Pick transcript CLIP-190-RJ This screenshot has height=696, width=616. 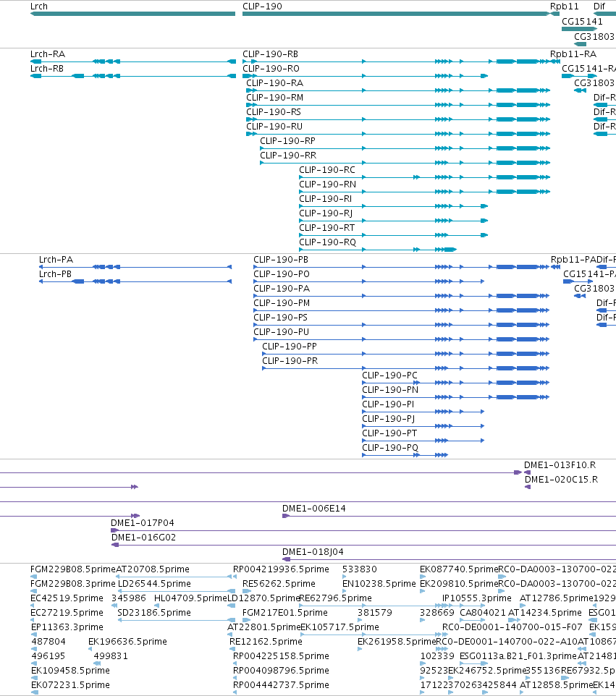[326, 213]
